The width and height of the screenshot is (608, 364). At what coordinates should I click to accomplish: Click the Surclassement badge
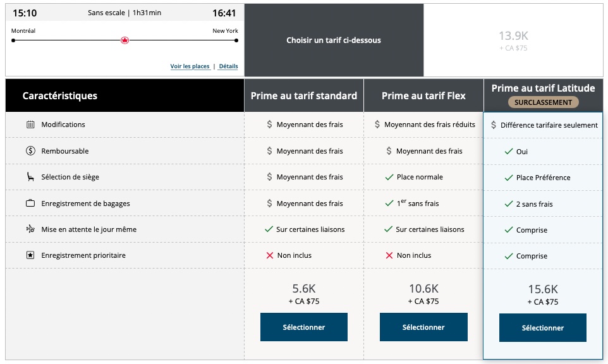(543, 102)
